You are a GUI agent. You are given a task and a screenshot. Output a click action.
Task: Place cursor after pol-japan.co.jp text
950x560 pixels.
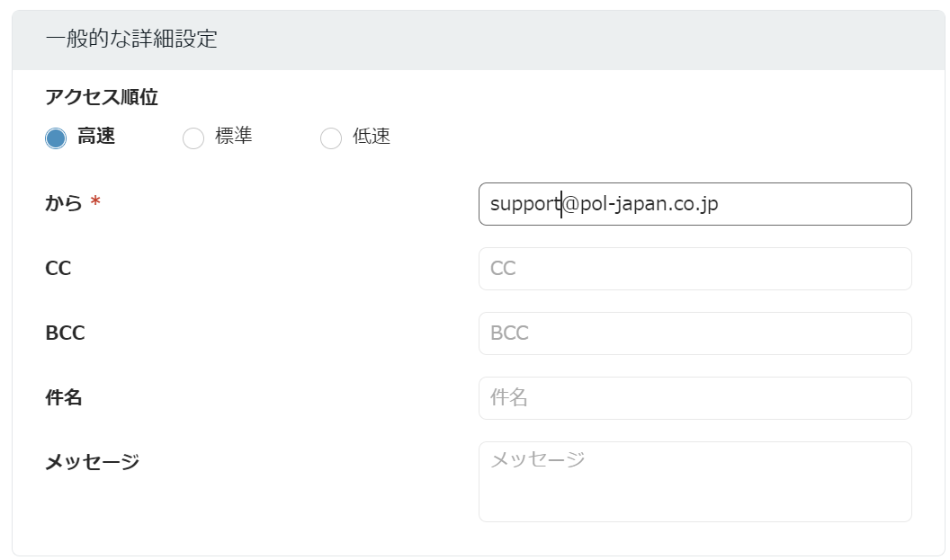719,204
